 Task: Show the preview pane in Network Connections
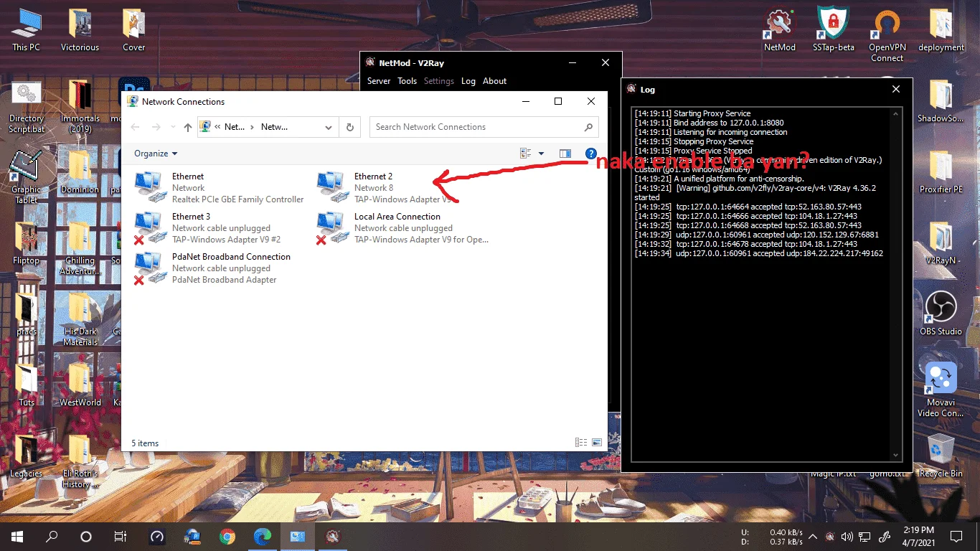point(565,154)
